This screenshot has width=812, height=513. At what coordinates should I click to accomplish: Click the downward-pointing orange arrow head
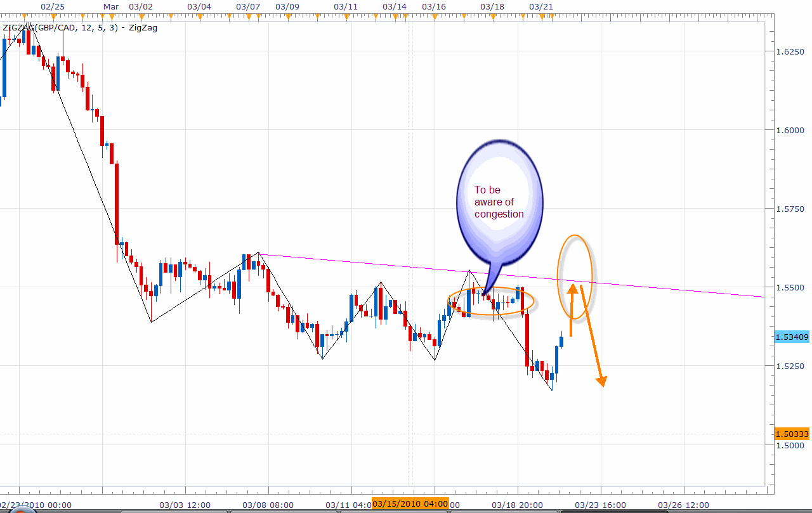pos(601,379)
